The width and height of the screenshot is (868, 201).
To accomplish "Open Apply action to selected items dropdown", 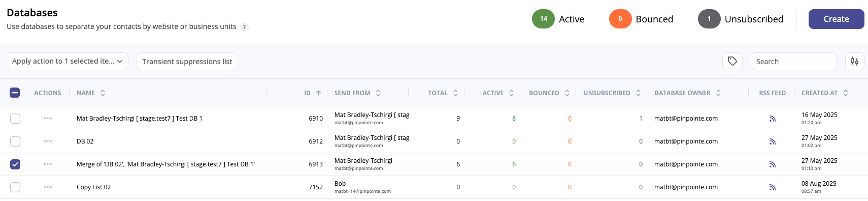I will [68, 61].
